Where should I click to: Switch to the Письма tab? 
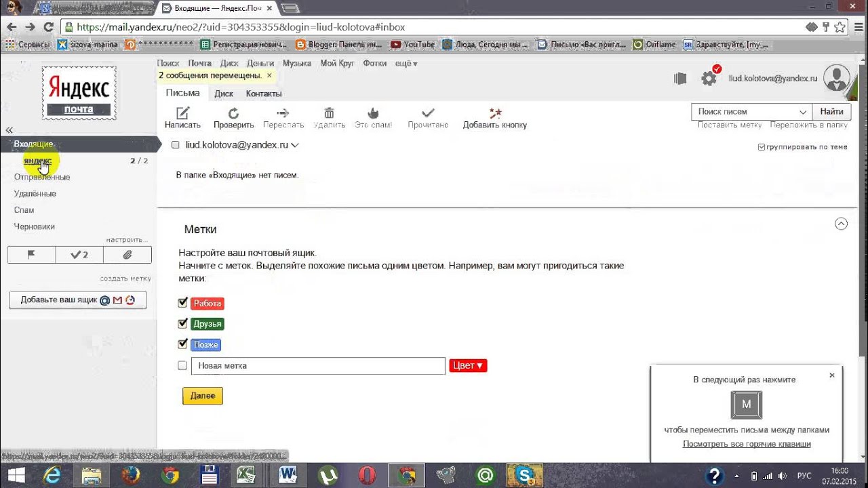click(183, 93)
